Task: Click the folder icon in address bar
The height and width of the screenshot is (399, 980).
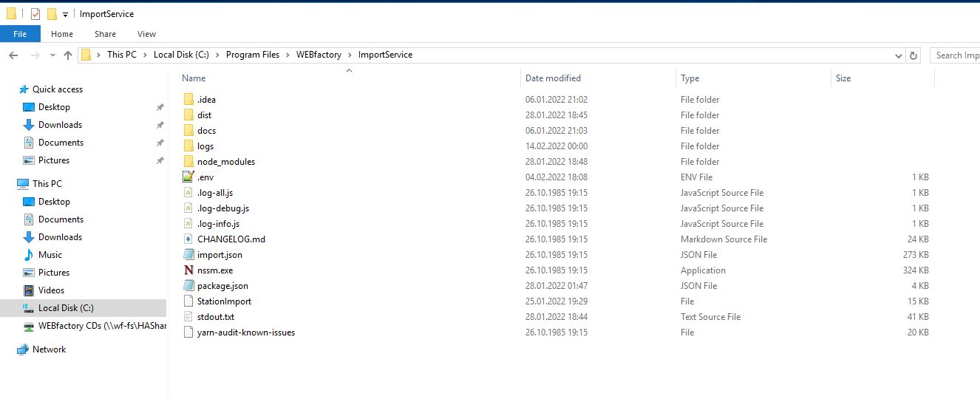Action: point(86,55)
